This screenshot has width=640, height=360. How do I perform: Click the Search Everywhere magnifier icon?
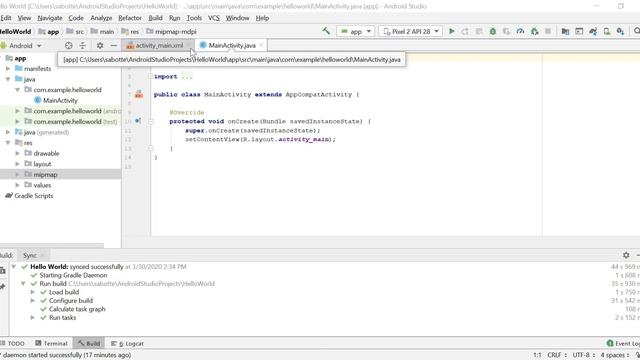(x=636, y=31)
